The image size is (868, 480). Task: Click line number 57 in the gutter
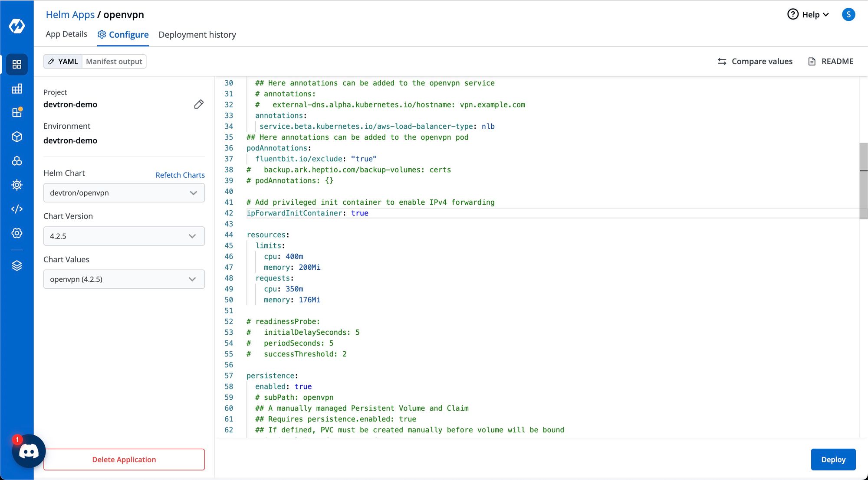229,376
